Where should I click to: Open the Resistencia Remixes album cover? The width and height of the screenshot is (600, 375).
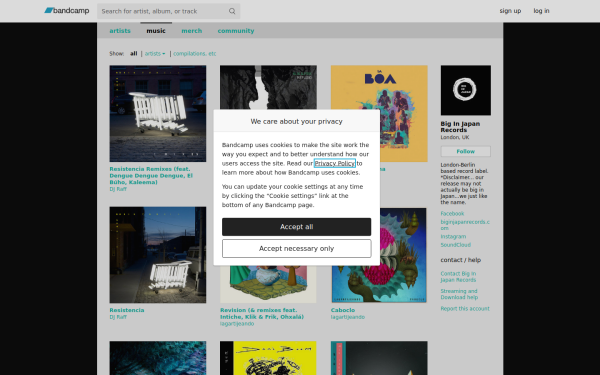click(x=158, y=113)
